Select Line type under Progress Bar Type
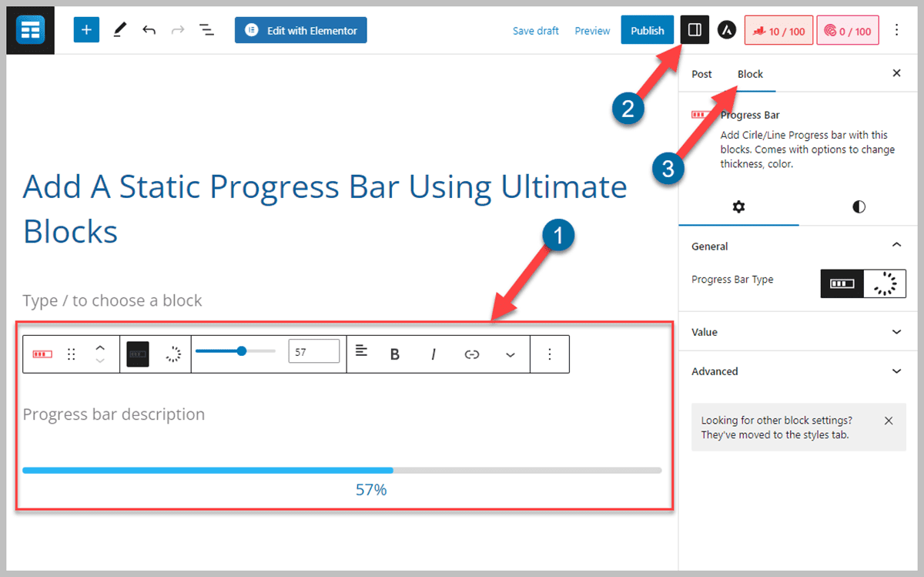This screenshot has height=577, width=924. tap(842, 283)
